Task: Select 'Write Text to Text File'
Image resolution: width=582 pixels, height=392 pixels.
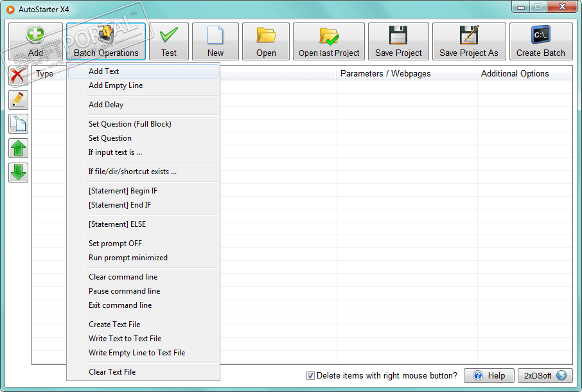Action: coord(143,339)
